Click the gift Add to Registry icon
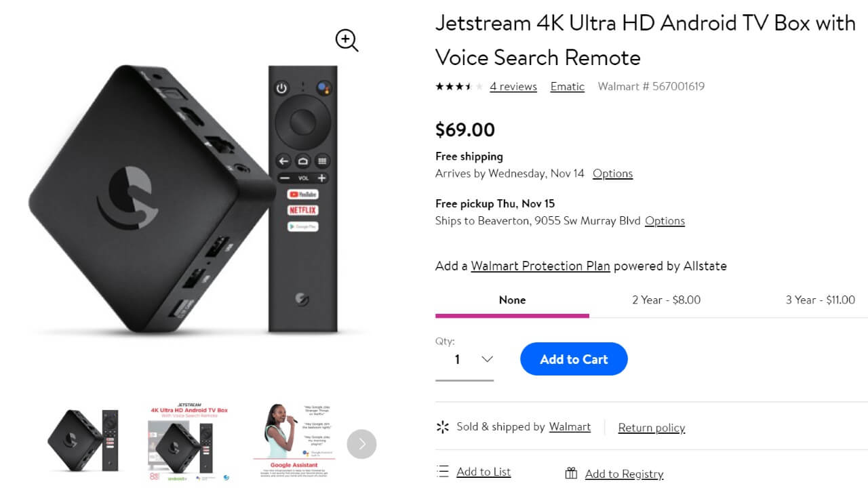868x488 pixels. click(571, 474)
